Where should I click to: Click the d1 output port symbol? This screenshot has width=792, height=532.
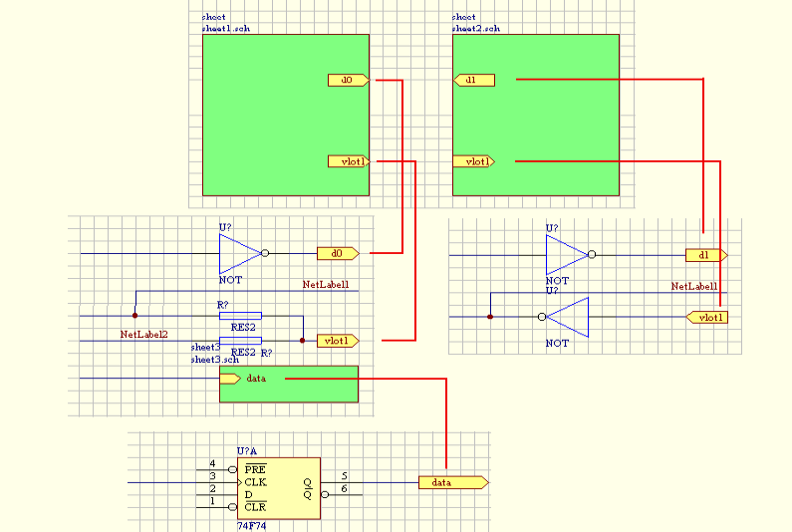tap(706, 255)
